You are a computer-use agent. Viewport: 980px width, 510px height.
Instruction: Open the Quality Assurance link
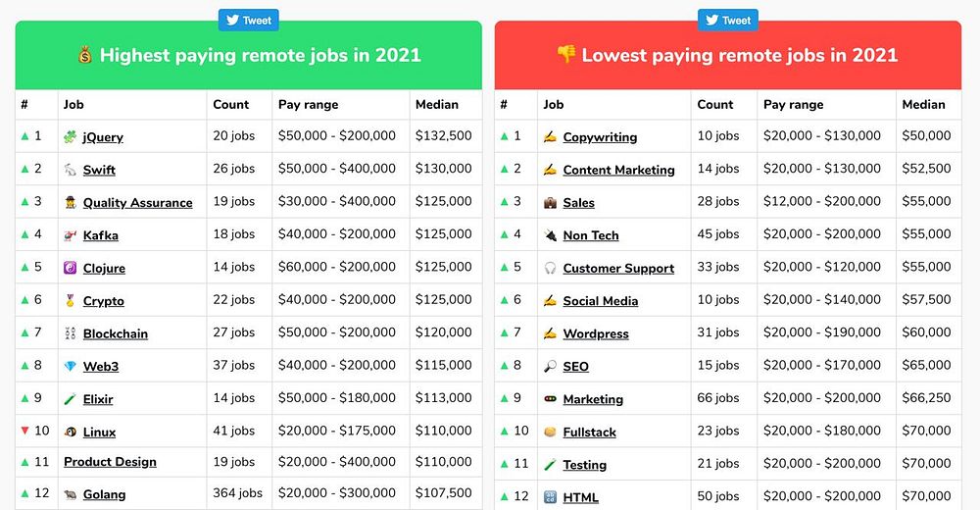[137, 203]
